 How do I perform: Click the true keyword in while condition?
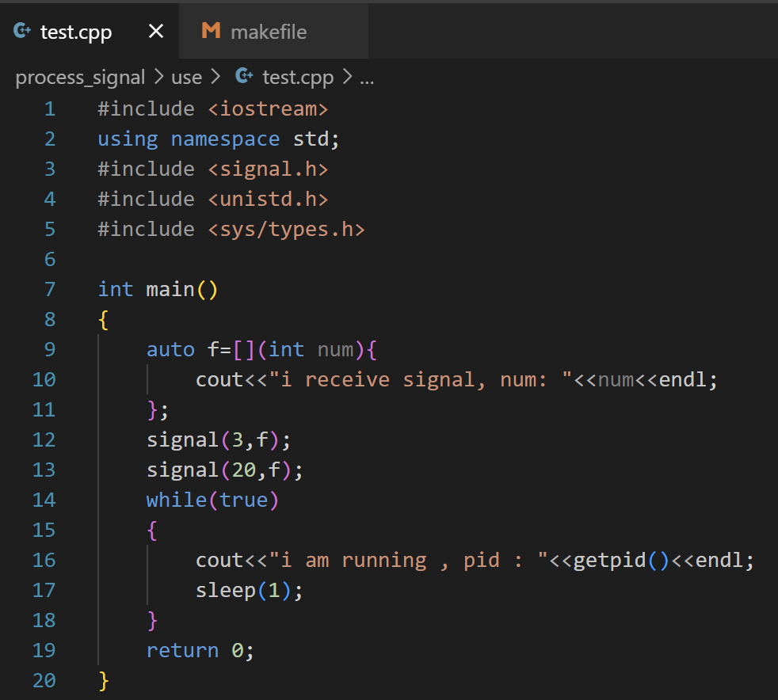(243, 500)
